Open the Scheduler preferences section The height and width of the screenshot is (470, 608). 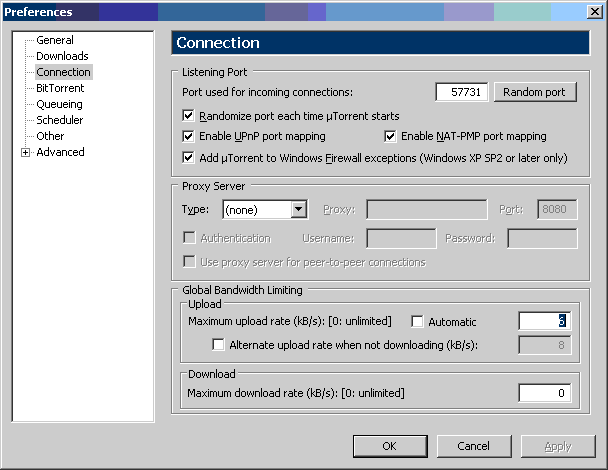tap(60, 120)
